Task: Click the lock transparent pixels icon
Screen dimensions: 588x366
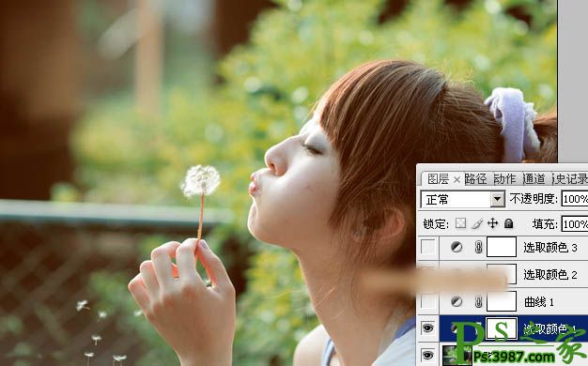Action: click(x=460, y=223)
